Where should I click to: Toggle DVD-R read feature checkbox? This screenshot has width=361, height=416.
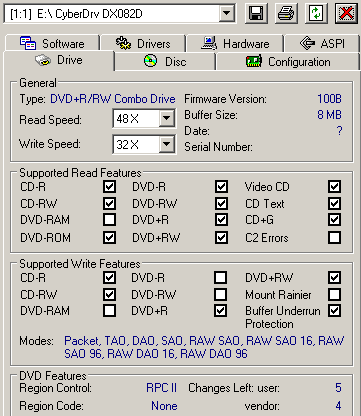click(221, 187)
